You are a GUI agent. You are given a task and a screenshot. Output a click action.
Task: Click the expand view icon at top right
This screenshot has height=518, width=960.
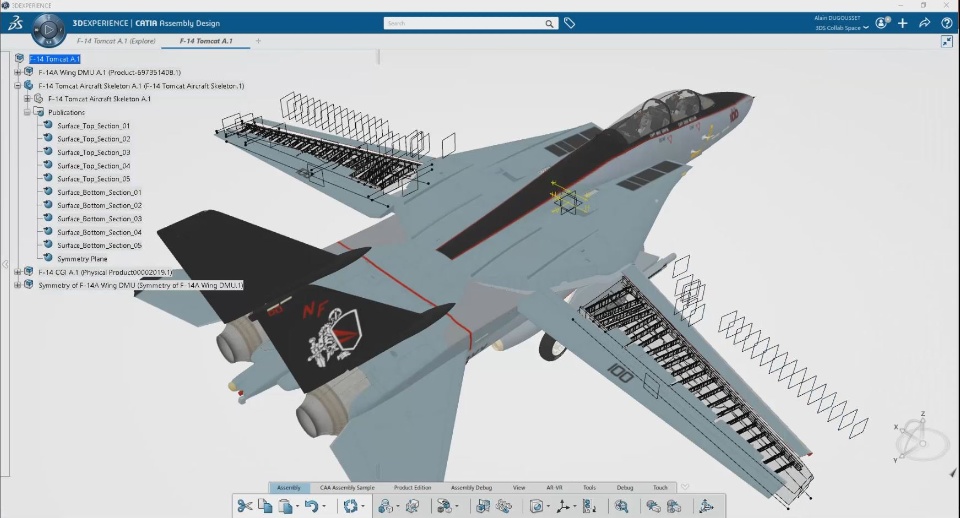tap(947, 42)
